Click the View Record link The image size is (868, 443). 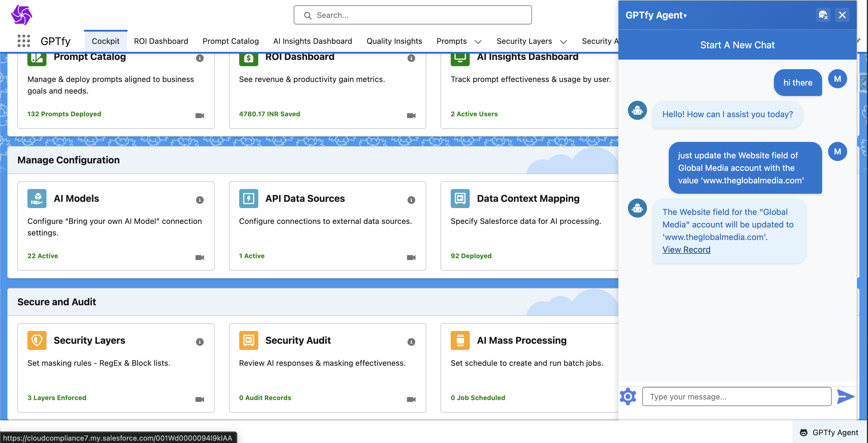tap(686, 250)
